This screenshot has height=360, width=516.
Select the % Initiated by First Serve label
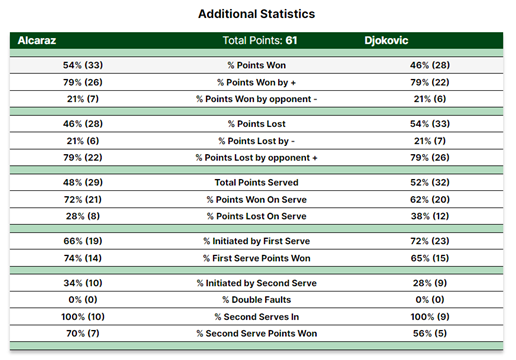(256, 241)
